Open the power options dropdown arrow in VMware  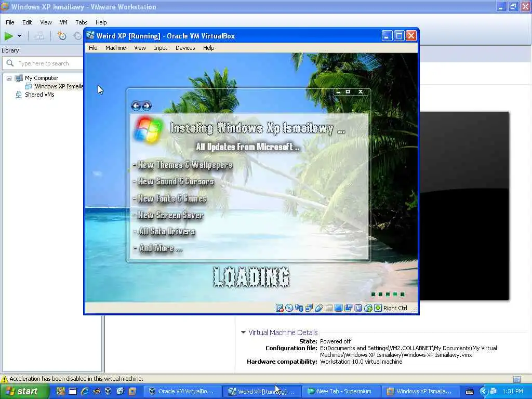(x=19, y=36)
